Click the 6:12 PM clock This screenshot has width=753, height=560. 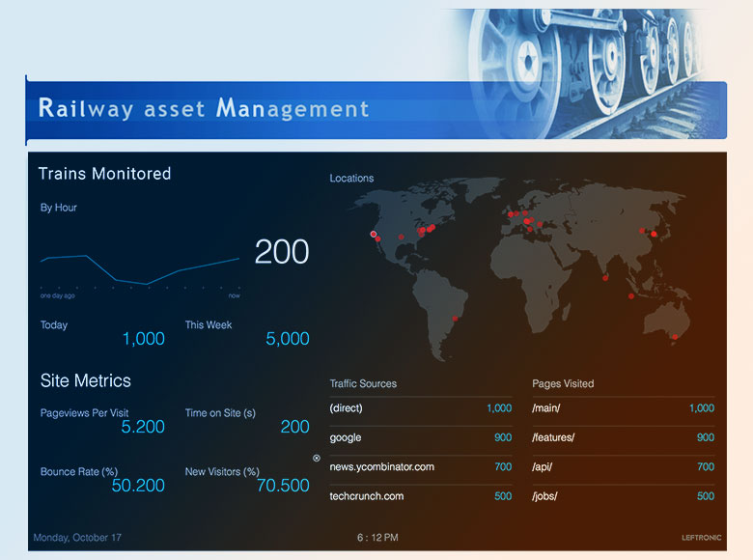pyautogui.click(x=377, y=538)
